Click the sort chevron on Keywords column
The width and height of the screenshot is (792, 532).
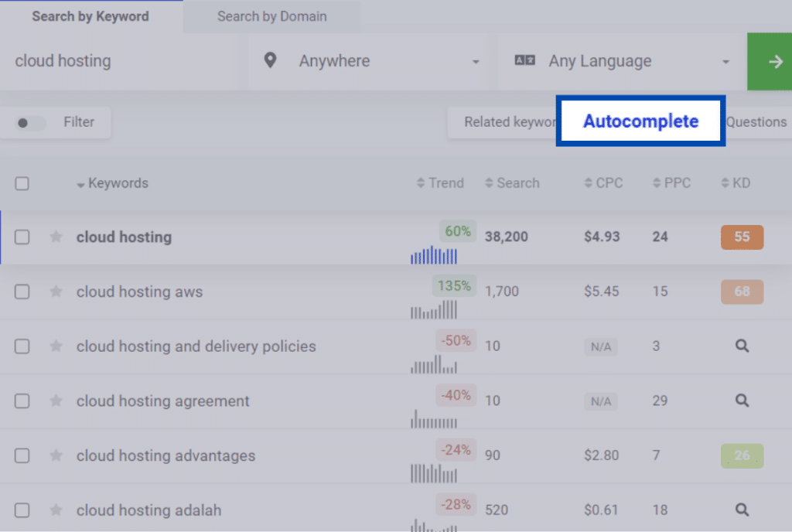(82, 184)
